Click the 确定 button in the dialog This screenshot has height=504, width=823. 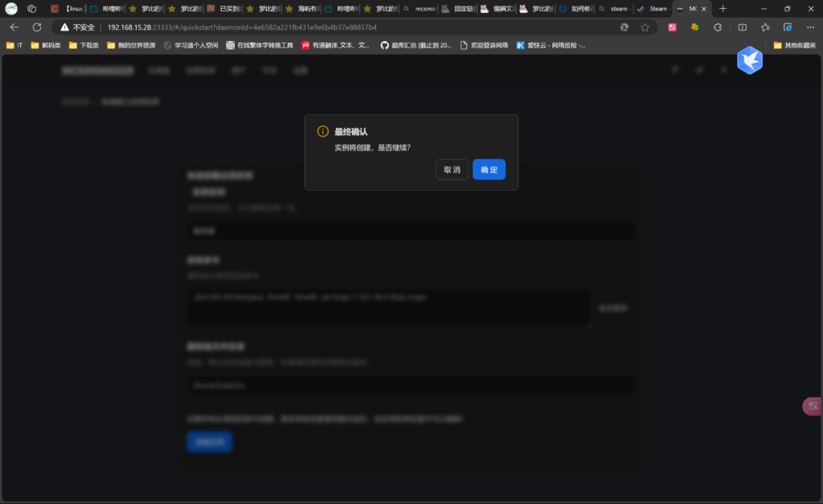click(489, 170)
